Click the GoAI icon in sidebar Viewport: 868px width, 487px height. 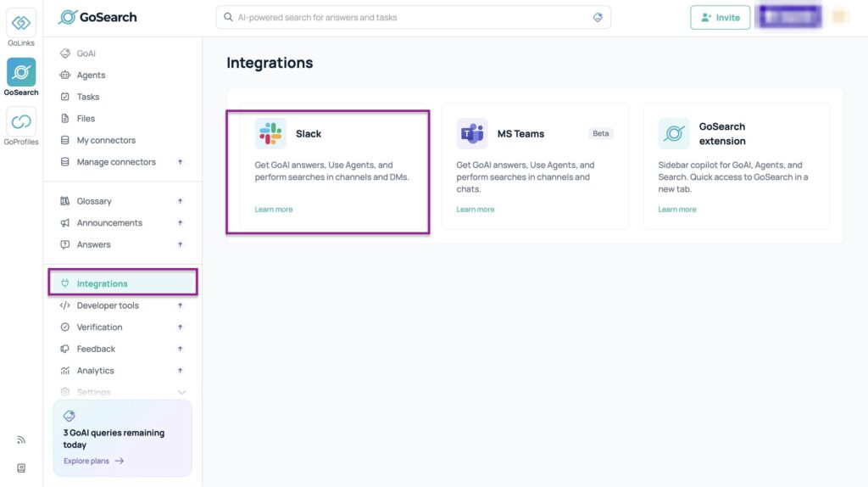click(64, 53)
